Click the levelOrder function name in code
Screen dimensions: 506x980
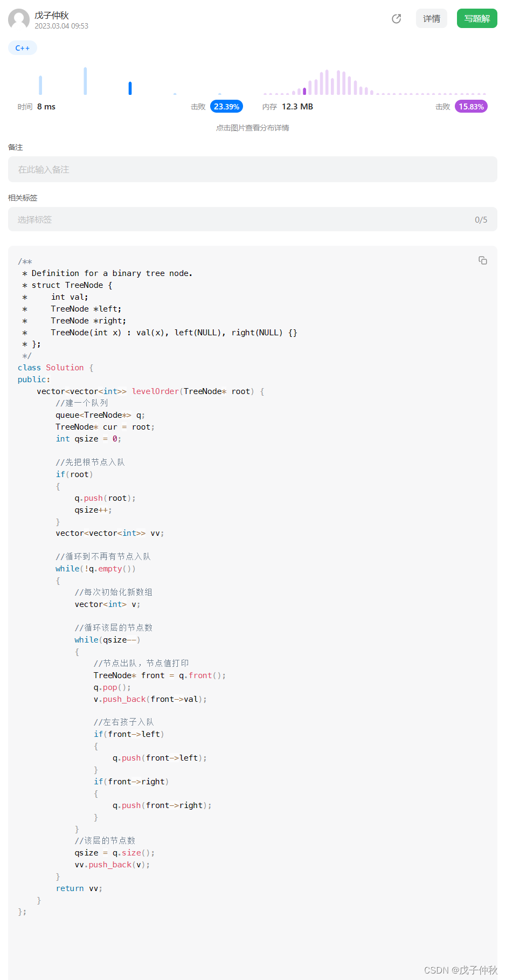point(155,391)
